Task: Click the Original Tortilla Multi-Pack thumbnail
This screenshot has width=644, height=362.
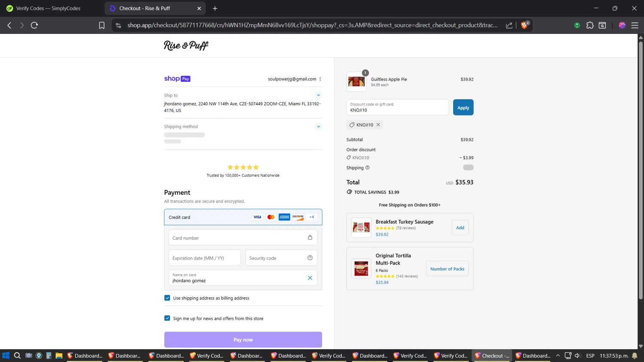Action: [x=361, y=268]
